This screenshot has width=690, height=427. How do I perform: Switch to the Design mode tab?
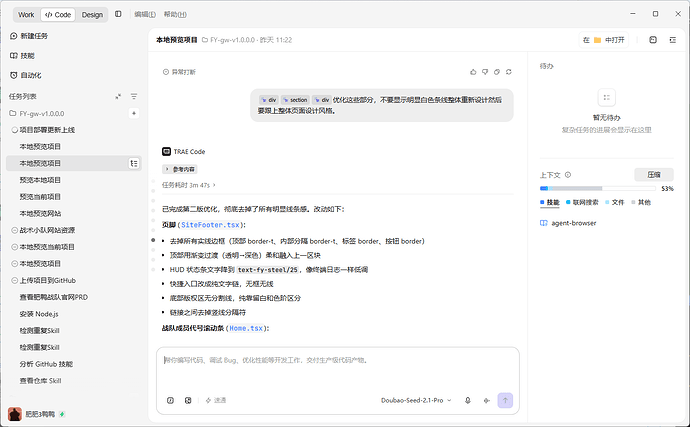[x=92, y=15]
